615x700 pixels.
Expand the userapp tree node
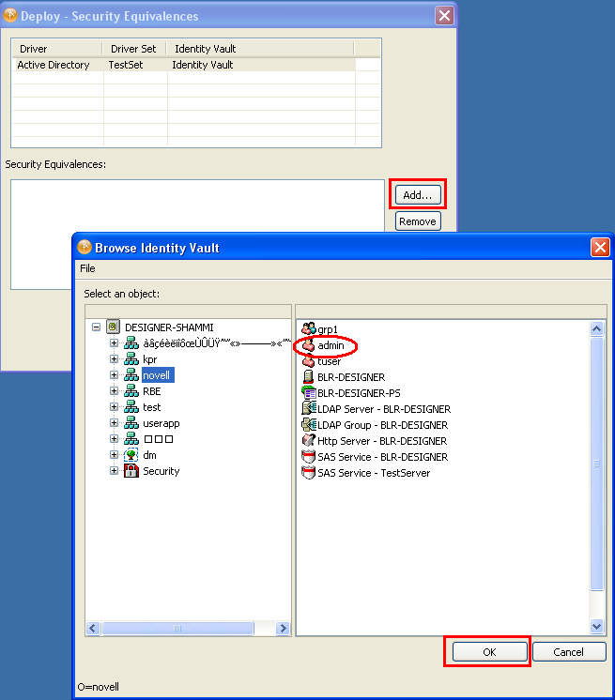pos(114,423)
